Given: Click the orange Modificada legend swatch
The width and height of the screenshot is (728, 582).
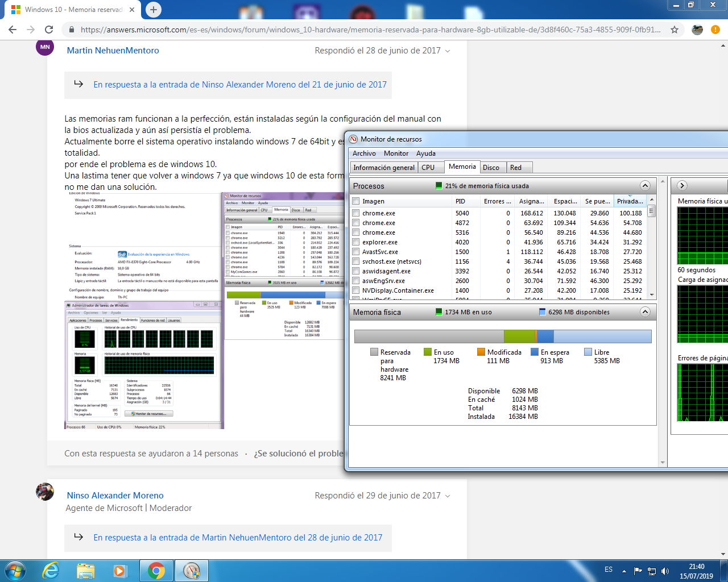Looking at the screenshot, I should 481,352.
